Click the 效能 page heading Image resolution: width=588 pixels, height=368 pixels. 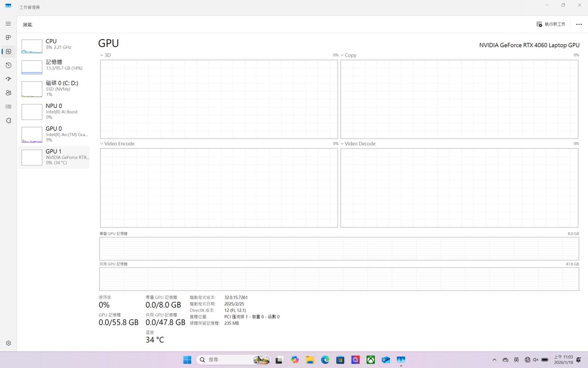coord(28,25)
